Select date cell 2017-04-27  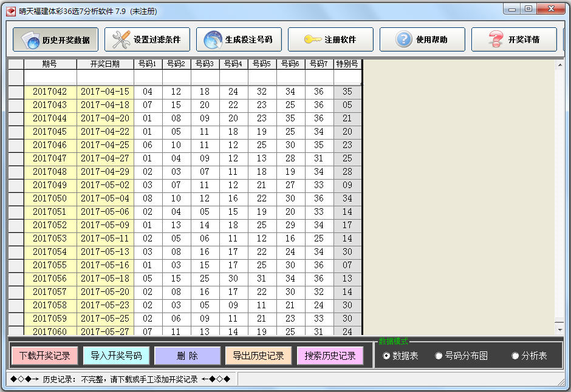(x=105, y=158)
